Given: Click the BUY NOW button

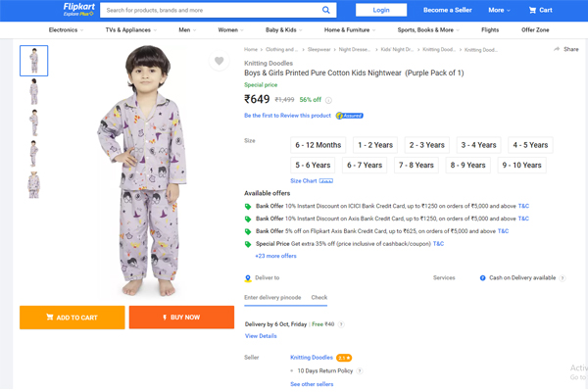Looking at the screenshot, I should point(180,318).
